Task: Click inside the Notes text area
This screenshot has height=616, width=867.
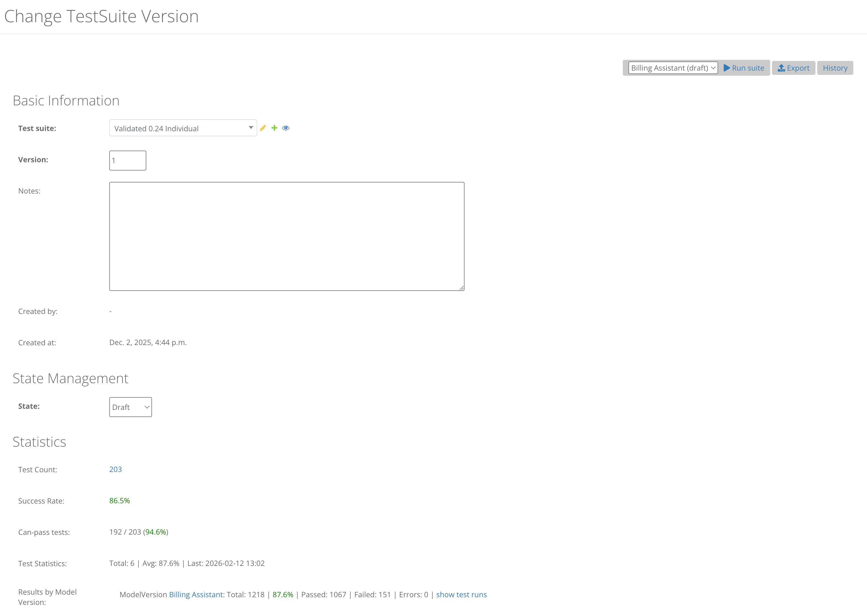Action: [286, 236]
